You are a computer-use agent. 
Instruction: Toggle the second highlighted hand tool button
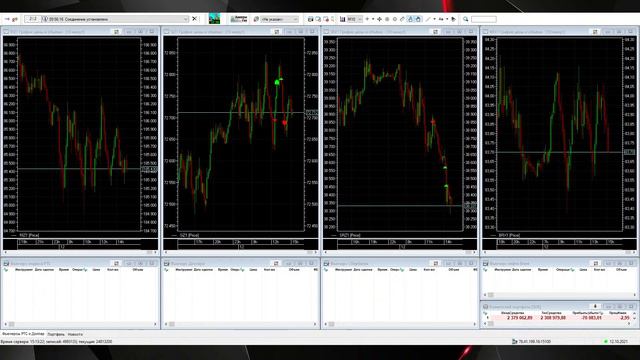coord(418,19)
